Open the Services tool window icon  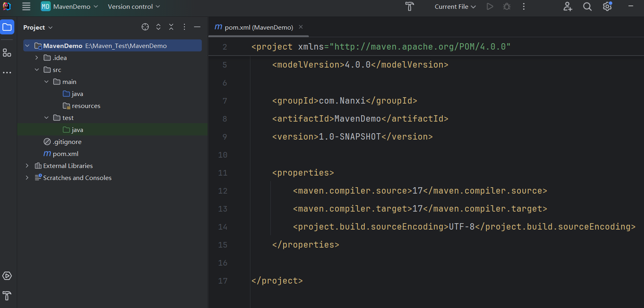(7, 276)
